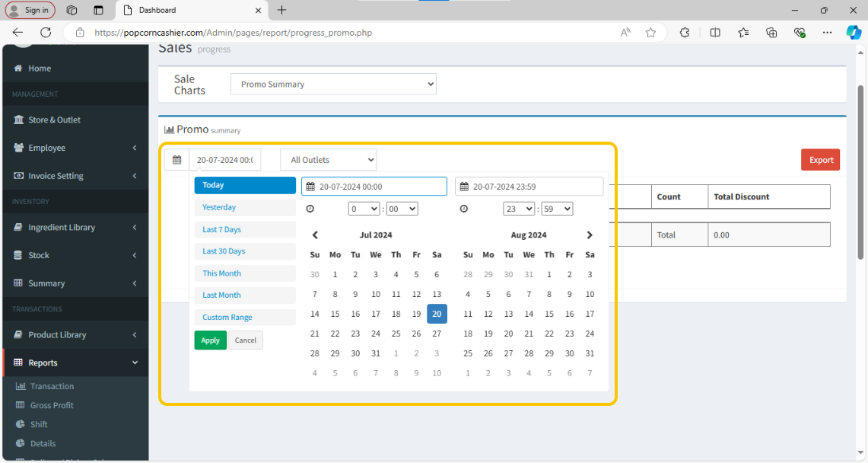868x463 pixels.
Task: Open the Sale Charts Promo Summary dropdown
Action: (333, 85)
